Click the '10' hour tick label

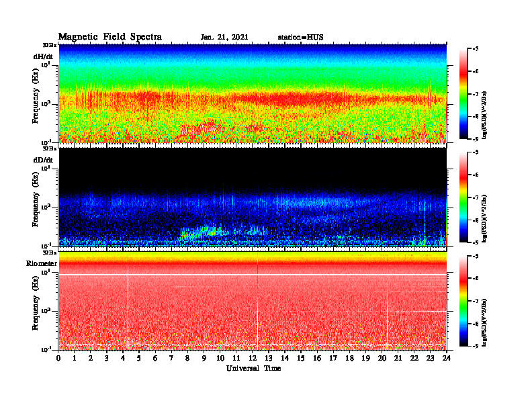220,359
